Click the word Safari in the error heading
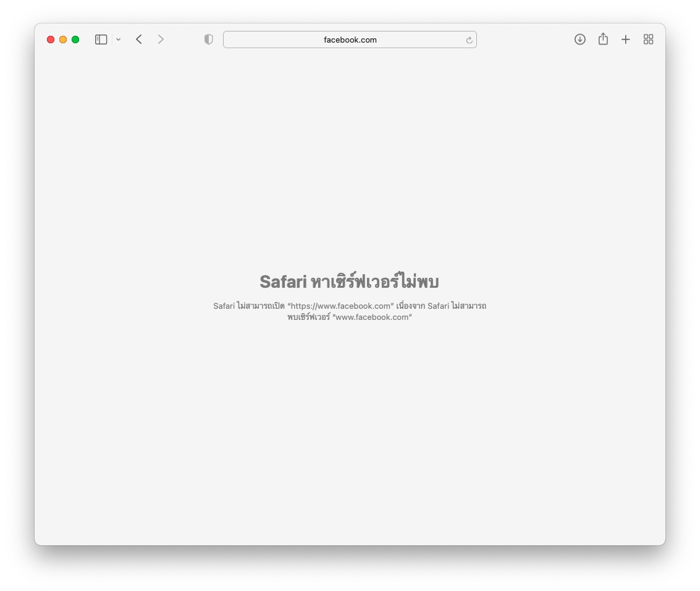Image resolution: width=700 pixels, height=591 pixels. pos(283,282)
